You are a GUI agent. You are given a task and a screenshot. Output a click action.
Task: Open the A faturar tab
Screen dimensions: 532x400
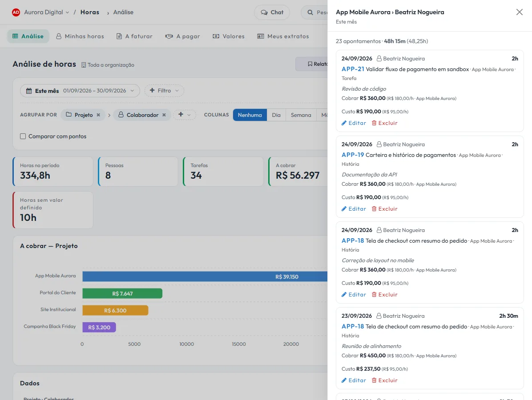point(134,36)
